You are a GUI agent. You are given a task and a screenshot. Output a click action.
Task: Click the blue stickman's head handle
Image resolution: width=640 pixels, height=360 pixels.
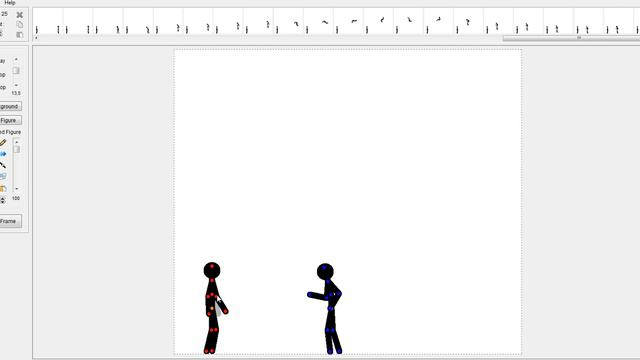click(324, 268)
